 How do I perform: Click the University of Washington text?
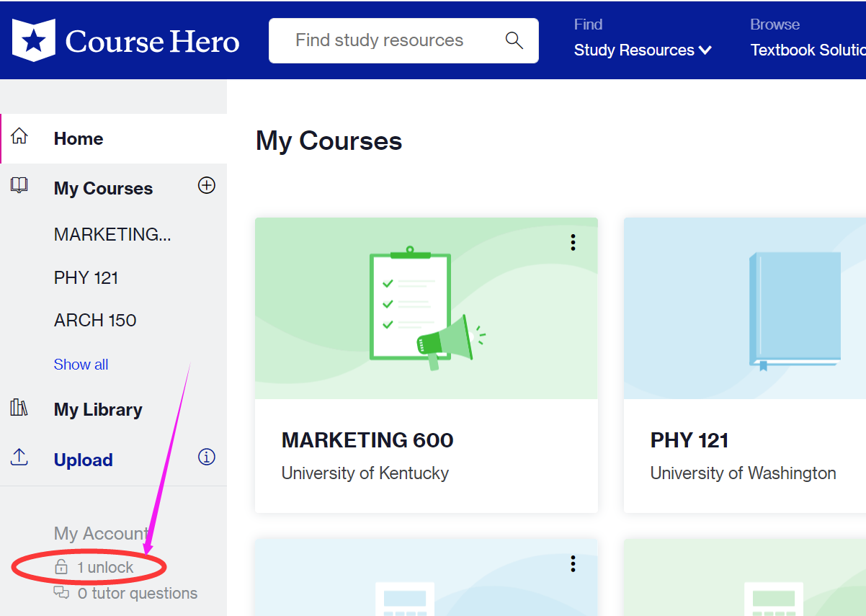point(744,473)
